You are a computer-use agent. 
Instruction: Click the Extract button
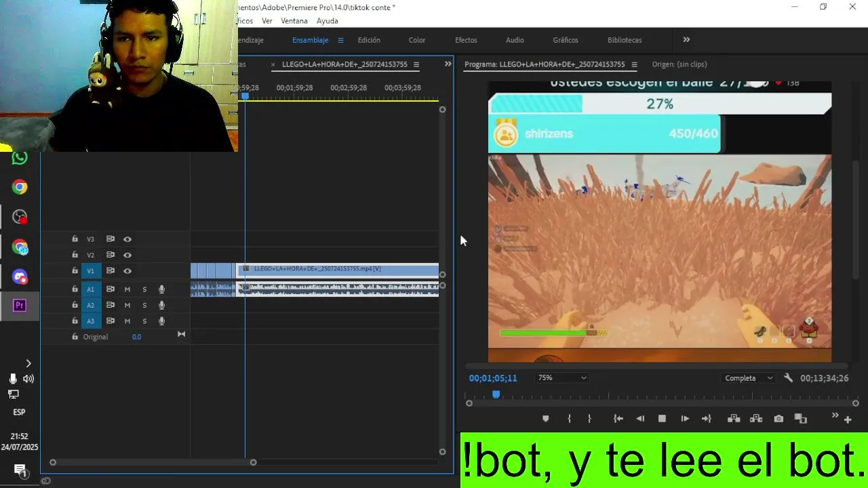[x=756, y=419]
